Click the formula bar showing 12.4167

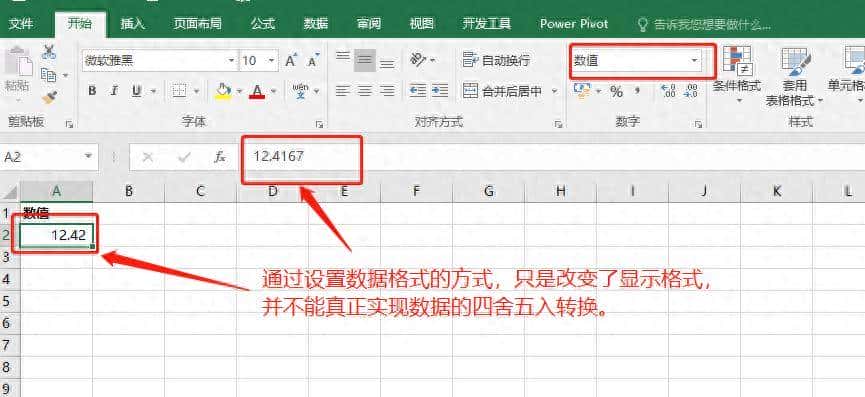coord(552,157)
